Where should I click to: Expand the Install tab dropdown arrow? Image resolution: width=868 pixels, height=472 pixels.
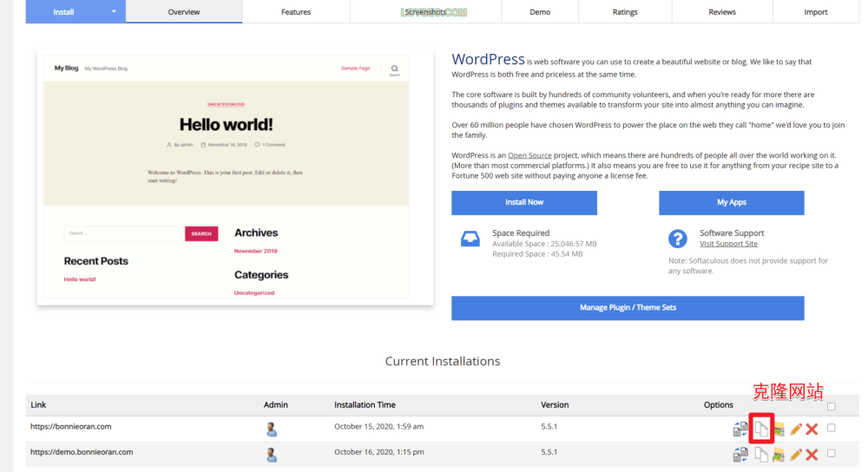[114, 11]
